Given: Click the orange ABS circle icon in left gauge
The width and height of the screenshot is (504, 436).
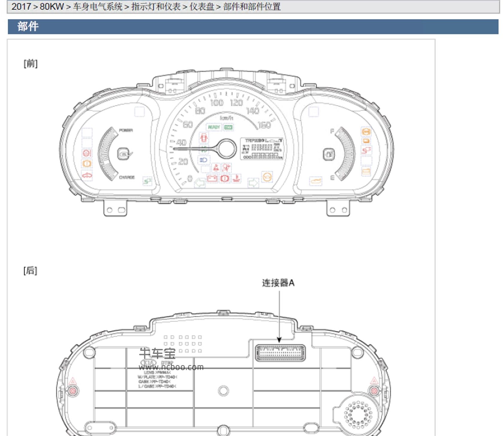Looking at the screenshot, I should (87, 164).
